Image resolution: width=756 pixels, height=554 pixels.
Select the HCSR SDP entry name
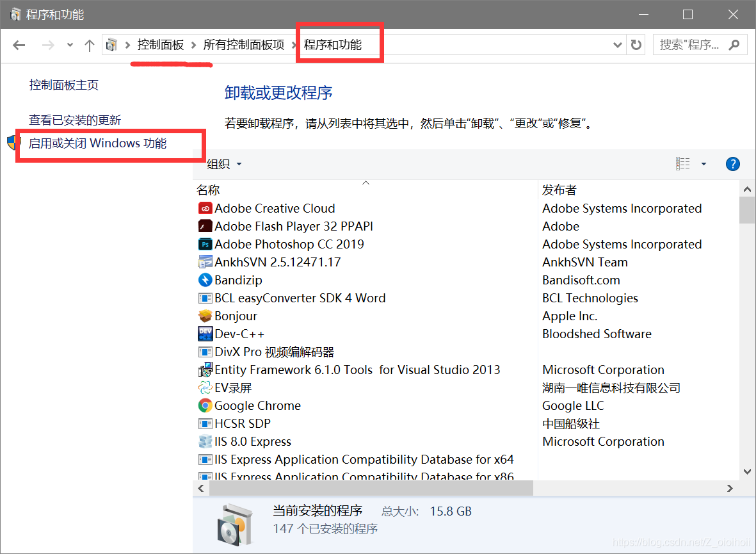click(243, 424)
